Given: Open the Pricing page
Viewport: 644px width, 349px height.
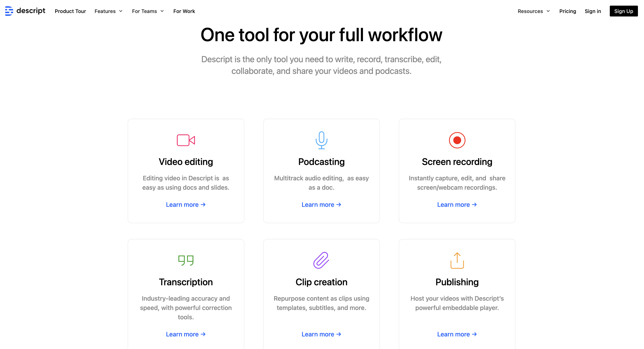Looking at the screenshot, I should point(568,11).
